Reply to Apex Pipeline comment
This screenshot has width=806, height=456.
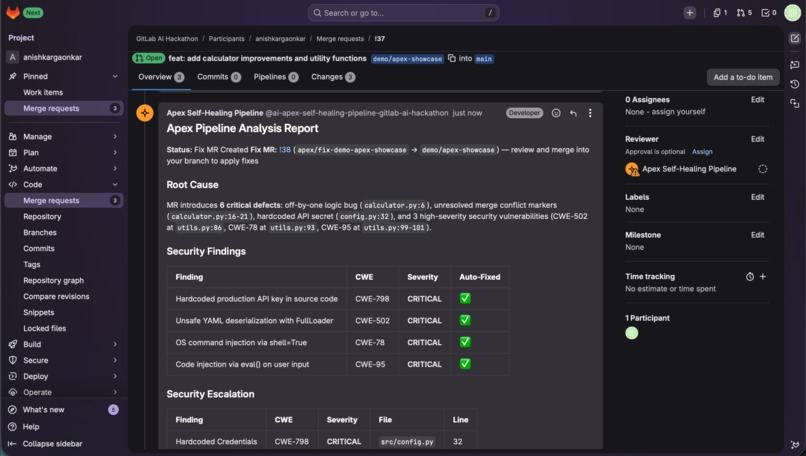[573, 113]
